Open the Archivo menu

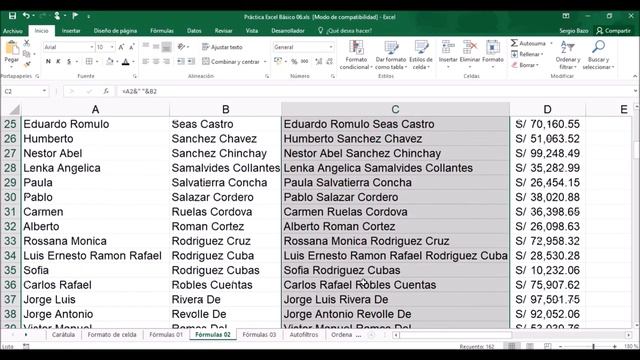[13, 31]
